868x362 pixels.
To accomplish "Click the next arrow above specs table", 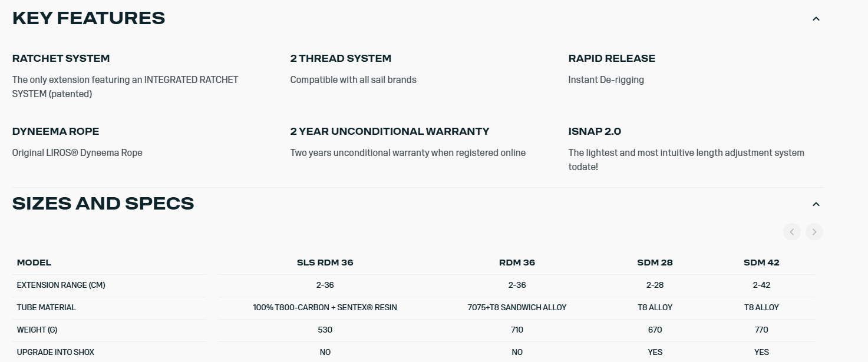I will 814,232.
